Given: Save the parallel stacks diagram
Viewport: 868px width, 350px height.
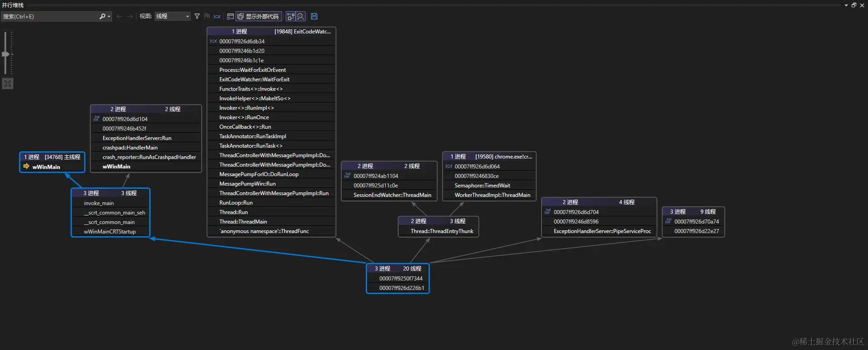Looking at the screenshot, I should (314, 17).
